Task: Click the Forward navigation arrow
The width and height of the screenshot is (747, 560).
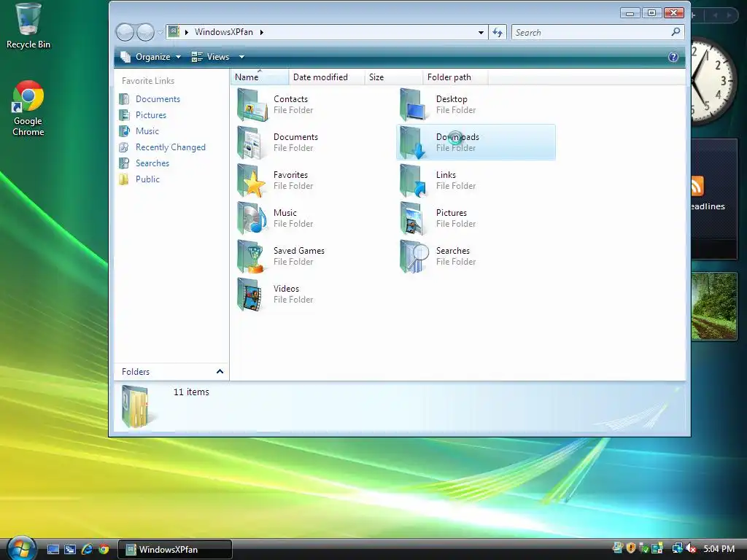Action: [x=145, y=32]
